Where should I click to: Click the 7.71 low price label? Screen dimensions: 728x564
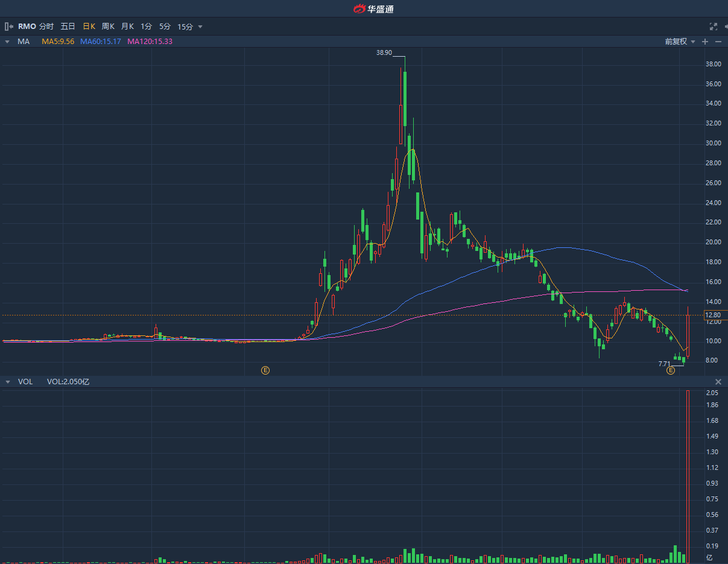pos(665,364)
